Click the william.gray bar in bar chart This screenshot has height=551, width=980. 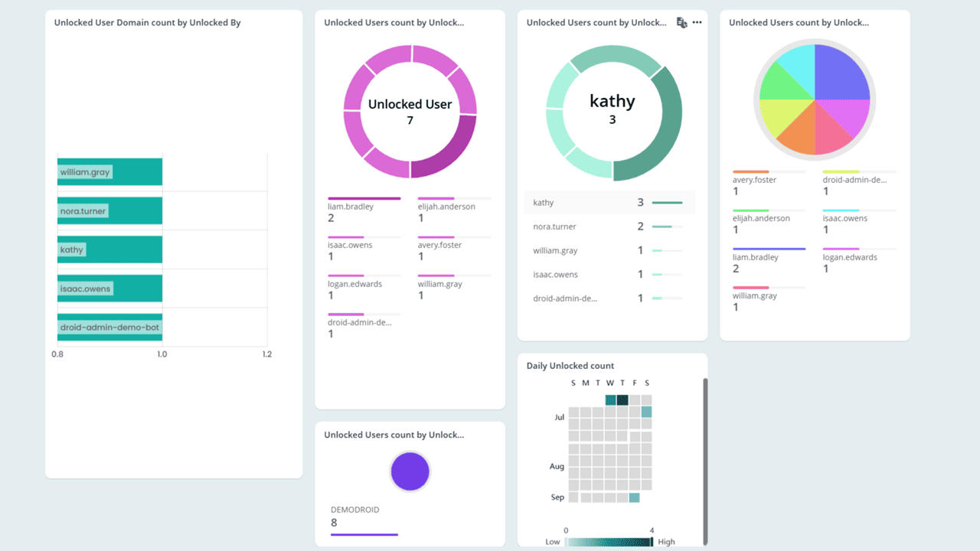(x=109, y=172)
